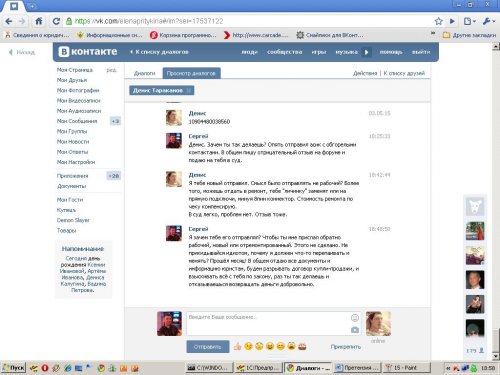The width and height of the screenshot is (500, 375).
Task: Click the Отправить send button
Action: pyautogui.click(x=208, y=347)
